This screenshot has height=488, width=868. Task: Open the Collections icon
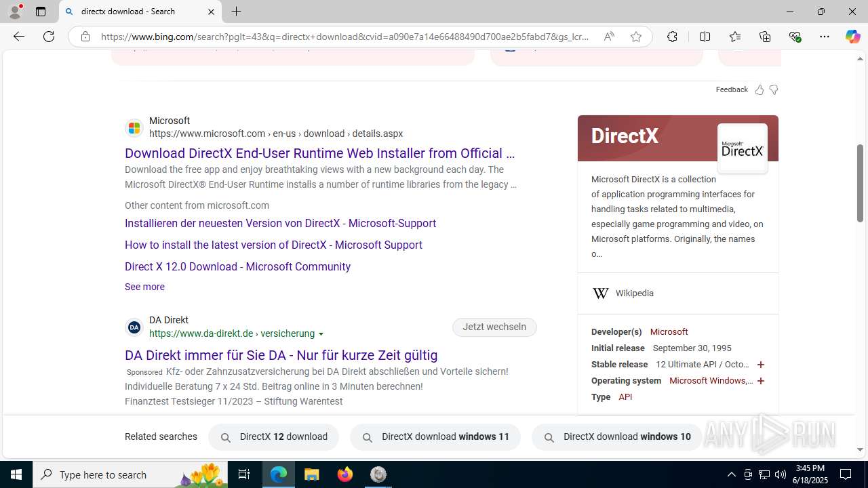[765, 37]
